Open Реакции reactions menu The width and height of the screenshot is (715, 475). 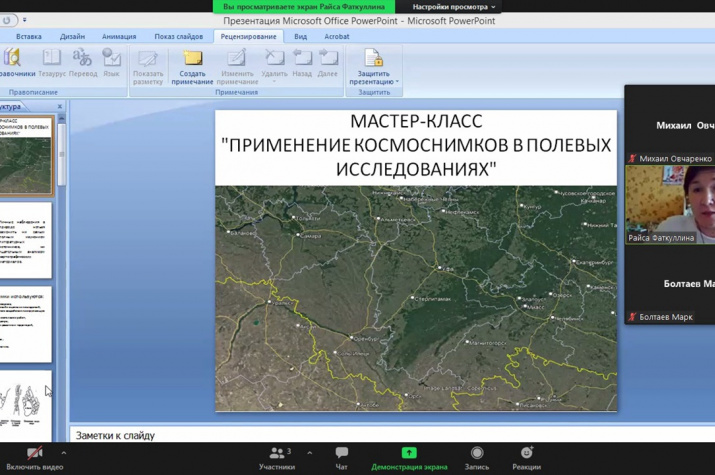527,459
